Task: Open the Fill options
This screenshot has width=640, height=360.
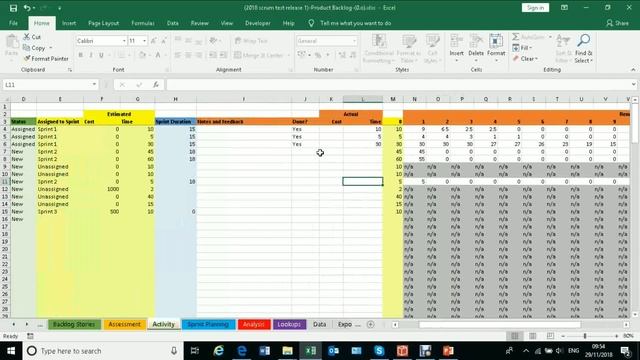Action: pos(522,48)
